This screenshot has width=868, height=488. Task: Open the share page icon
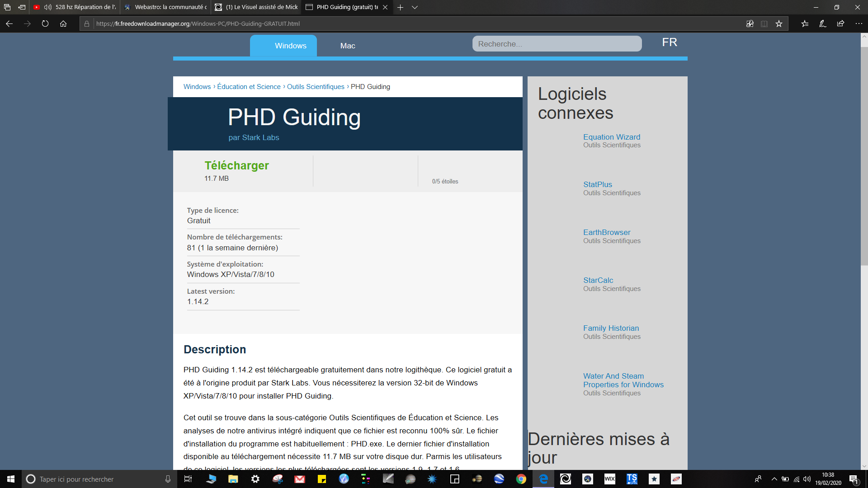coord(840,24)
